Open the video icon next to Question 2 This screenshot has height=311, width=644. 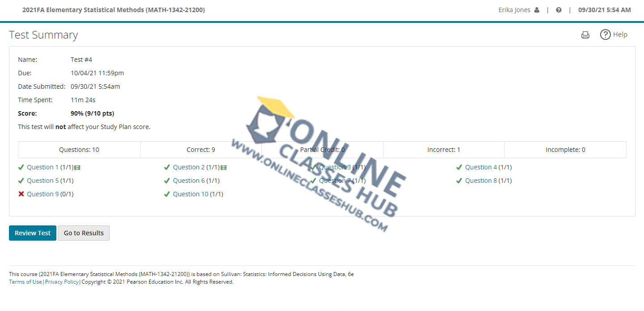pyautogui.click(x=224, y=168)
